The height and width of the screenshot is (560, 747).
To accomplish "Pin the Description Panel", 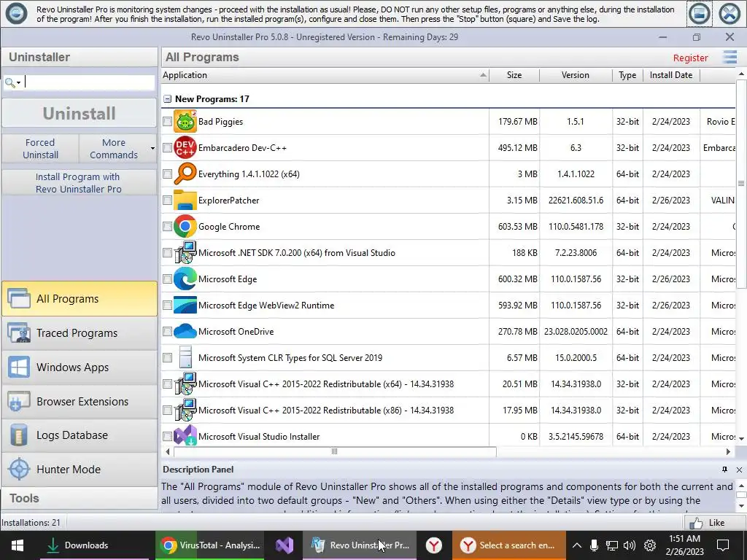I will click(x=724, y=470).
